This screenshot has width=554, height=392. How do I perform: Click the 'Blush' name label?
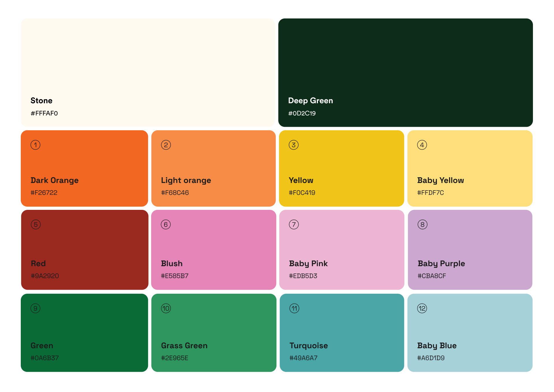172,263
